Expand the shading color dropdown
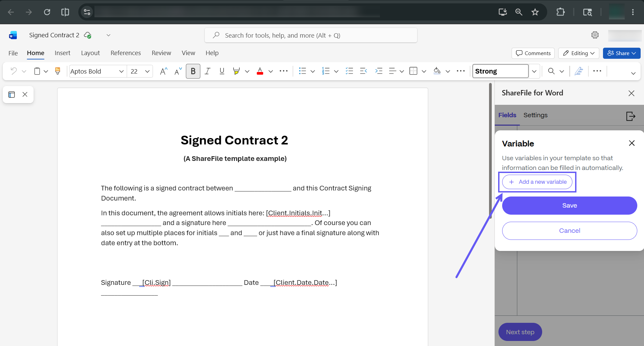Image resolution: width=644 pixels, height=346 pixels. tap(448, 71)
